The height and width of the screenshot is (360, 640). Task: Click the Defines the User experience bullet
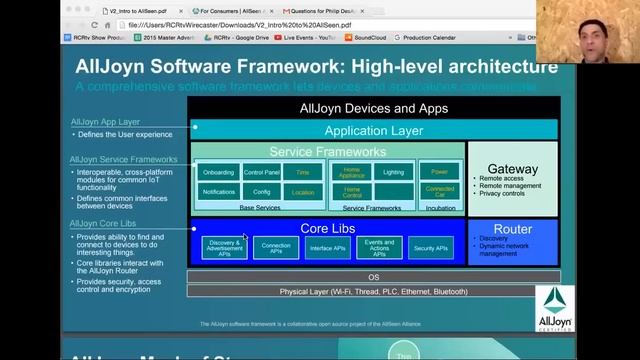click(125, 134)
